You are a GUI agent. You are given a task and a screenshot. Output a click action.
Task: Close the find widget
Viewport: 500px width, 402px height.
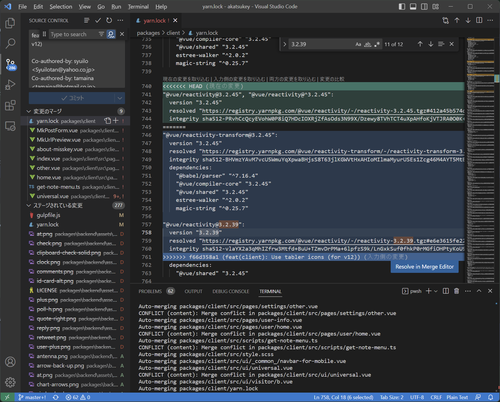452,44
